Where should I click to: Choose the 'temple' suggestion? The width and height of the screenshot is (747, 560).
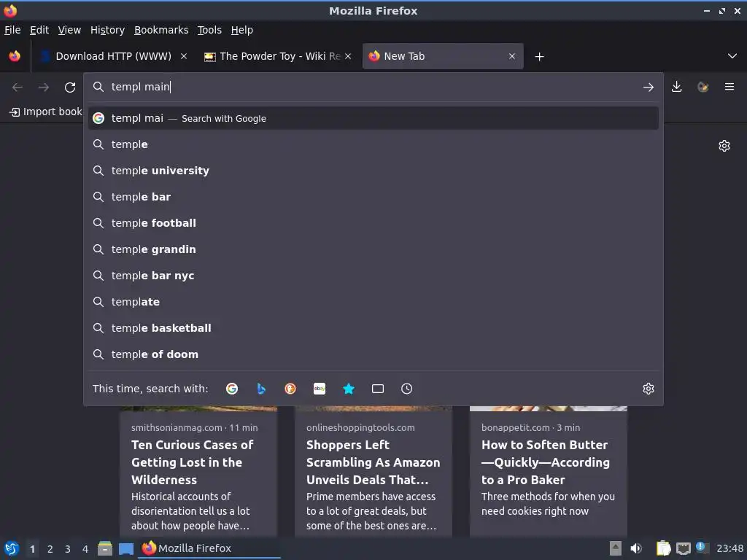373,144
